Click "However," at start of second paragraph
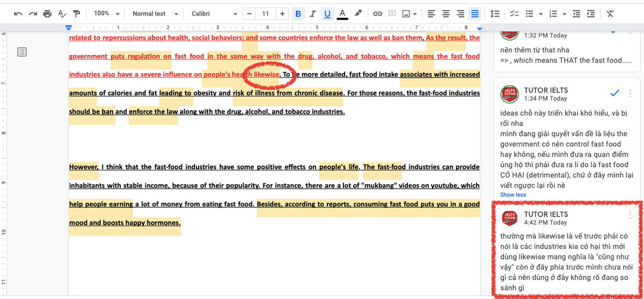Screen dimensions: 644x299 pyautogui.click(x=84, y=167)
